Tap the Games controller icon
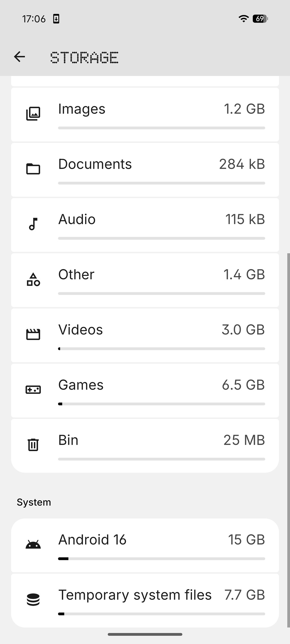 (x=33, y=390)
